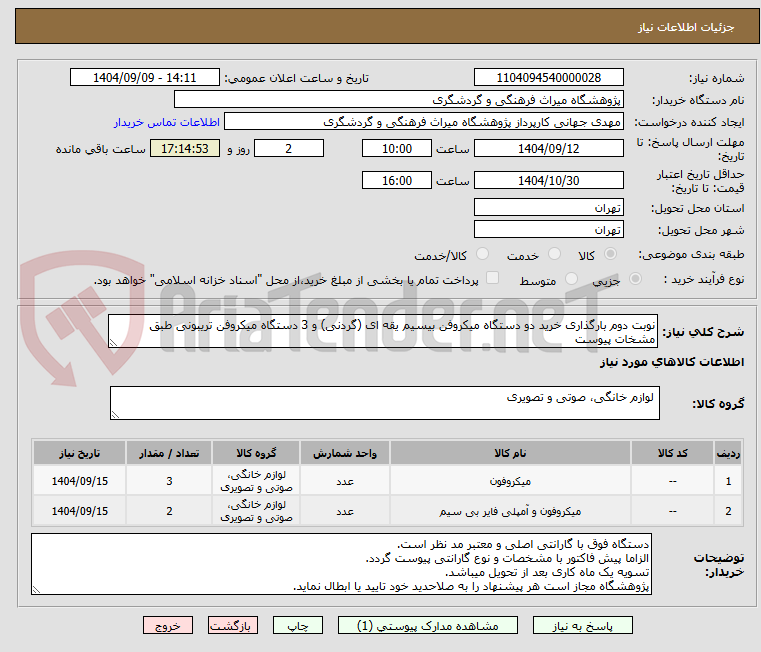Click the general description text area
Image resolution: width=761 pixels, height=652 pixels.
(383, 331)
